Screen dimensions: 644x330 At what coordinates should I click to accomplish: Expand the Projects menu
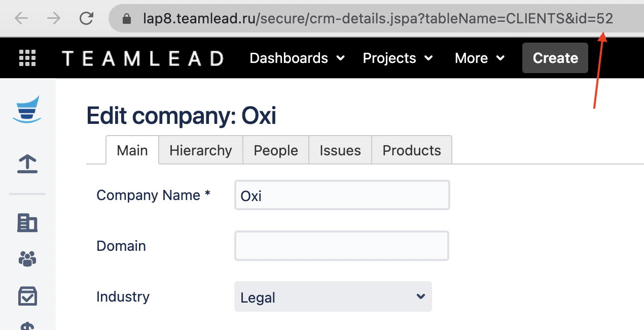pos(398,58)
